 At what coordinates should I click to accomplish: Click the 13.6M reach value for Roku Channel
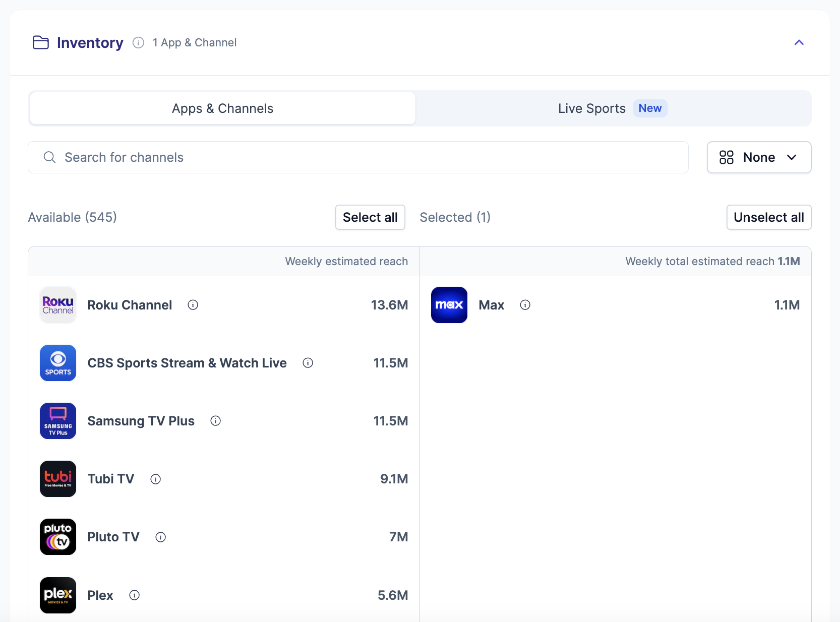(x=389, y=305)
